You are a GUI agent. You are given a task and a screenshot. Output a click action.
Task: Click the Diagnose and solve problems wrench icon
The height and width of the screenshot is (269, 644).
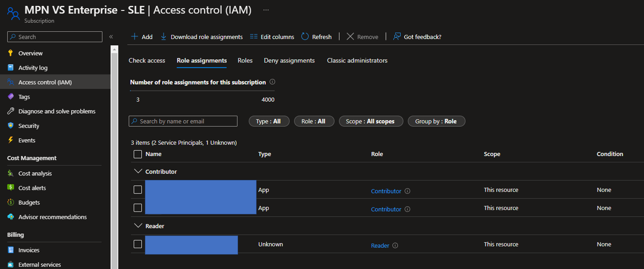point(11,111)
